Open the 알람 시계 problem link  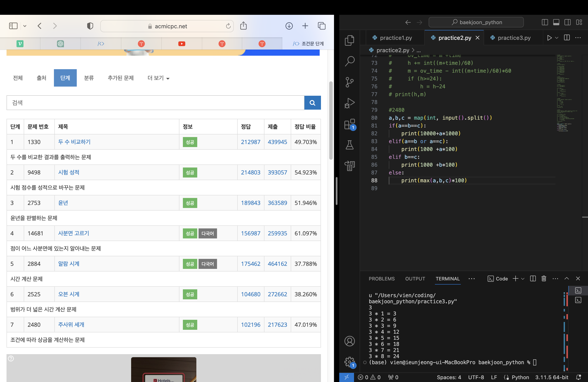pos(69,264)
